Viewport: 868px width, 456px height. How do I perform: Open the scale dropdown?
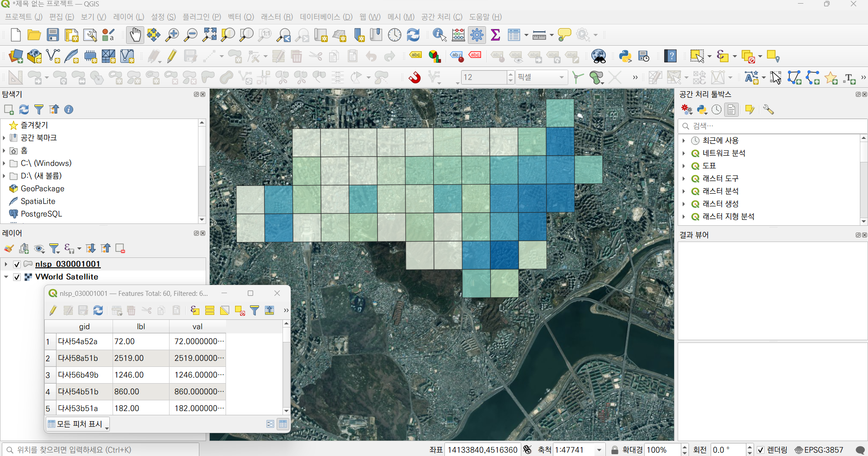click(599, 450)
